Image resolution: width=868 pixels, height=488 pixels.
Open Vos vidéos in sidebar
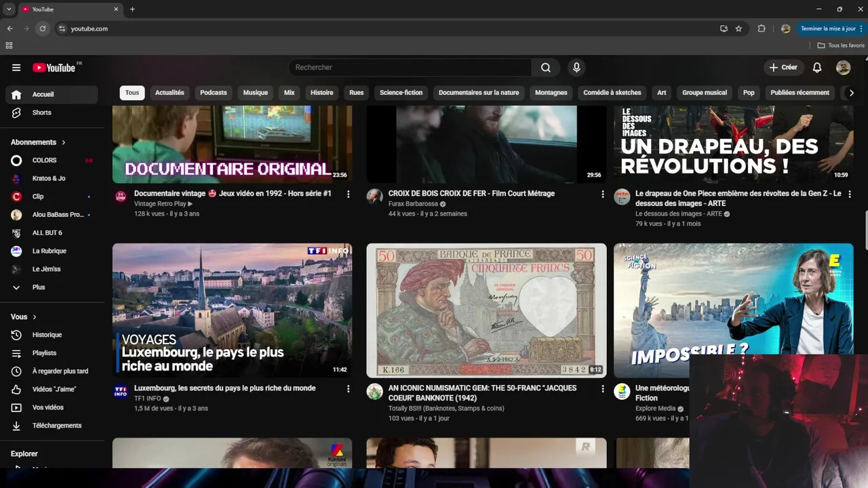pos(52,407)
